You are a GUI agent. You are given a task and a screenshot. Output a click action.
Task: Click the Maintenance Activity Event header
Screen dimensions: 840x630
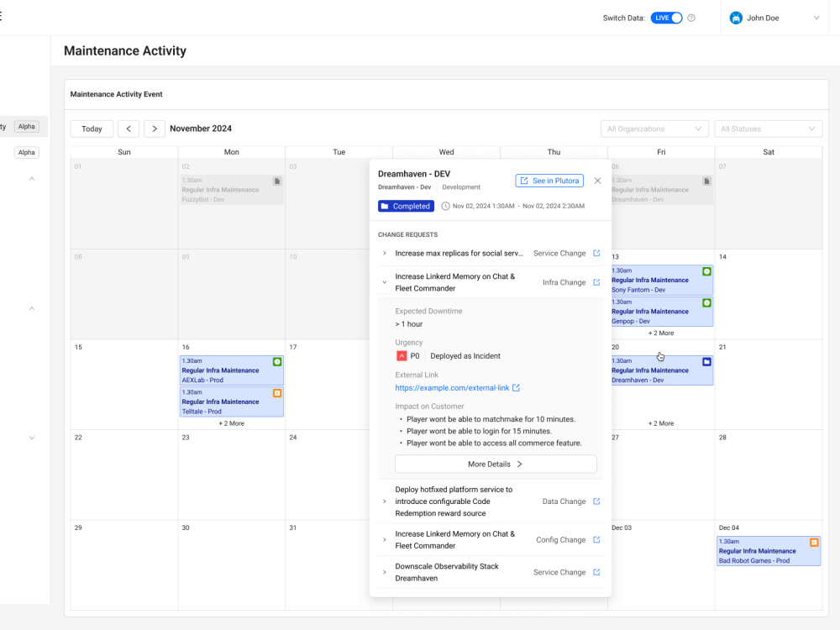coord(116,94)
